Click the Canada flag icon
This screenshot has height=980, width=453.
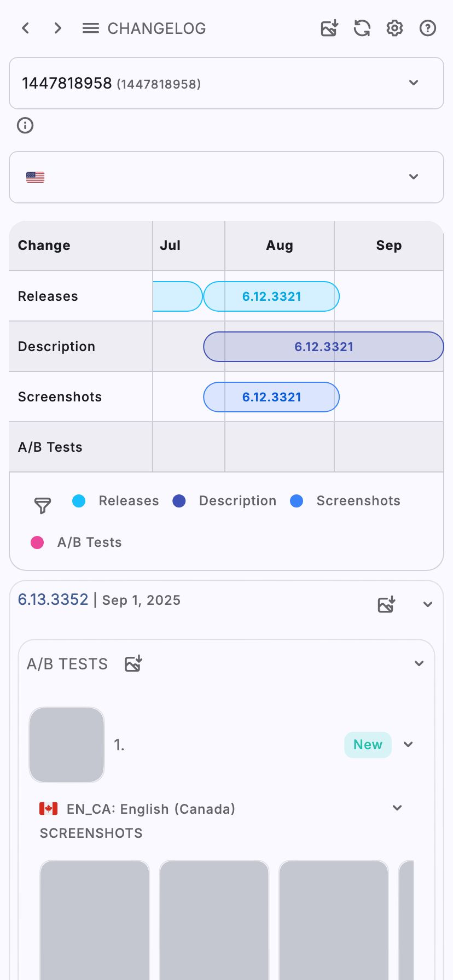click(x=49, y=809)
